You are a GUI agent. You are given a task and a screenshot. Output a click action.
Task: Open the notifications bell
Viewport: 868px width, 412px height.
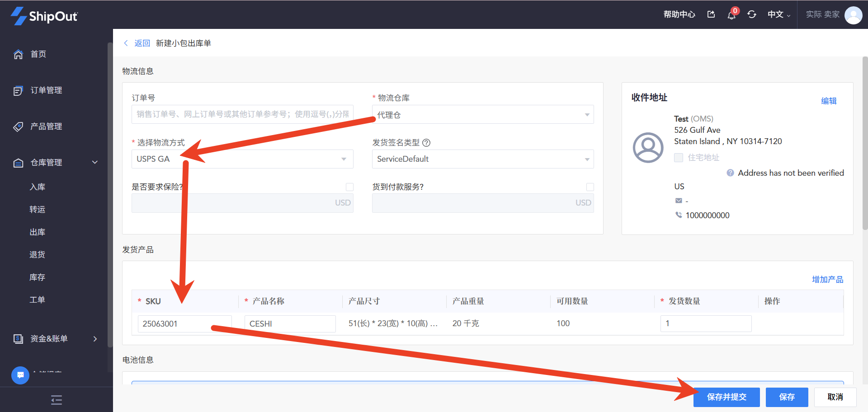tap(731, 15)
